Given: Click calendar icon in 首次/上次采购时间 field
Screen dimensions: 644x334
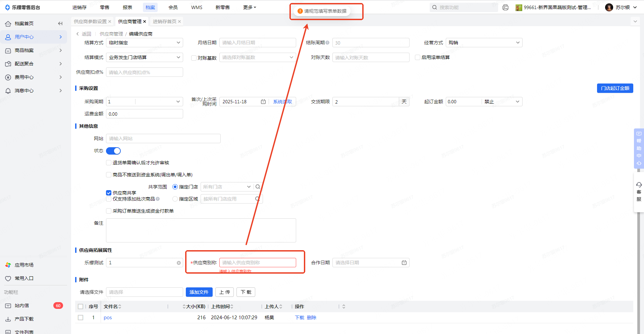Looking at the screenshot, I should coord(263,102).
